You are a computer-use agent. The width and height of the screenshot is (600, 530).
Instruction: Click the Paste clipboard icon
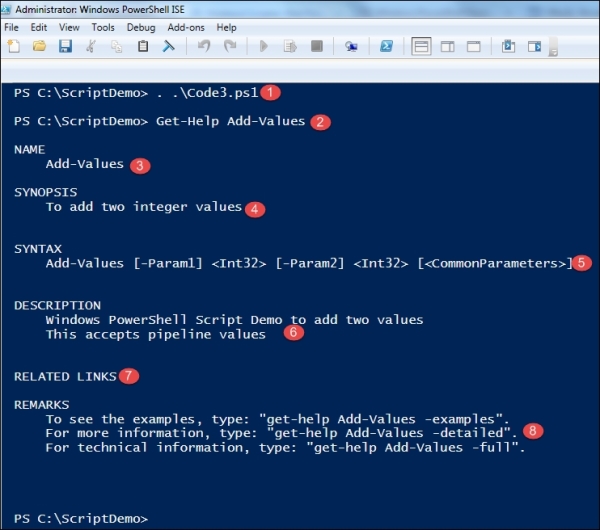[143, 46]
